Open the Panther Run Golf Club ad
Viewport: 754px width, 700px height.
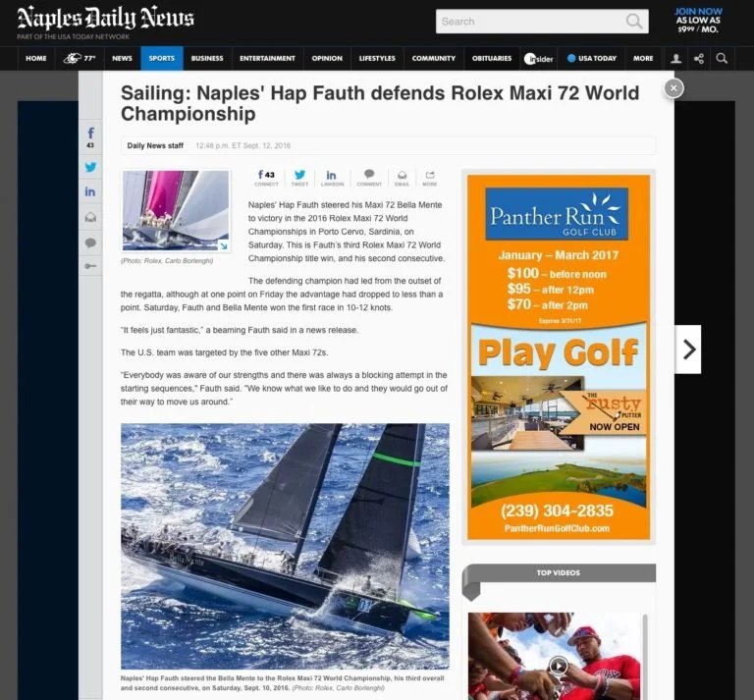[559, 356]
